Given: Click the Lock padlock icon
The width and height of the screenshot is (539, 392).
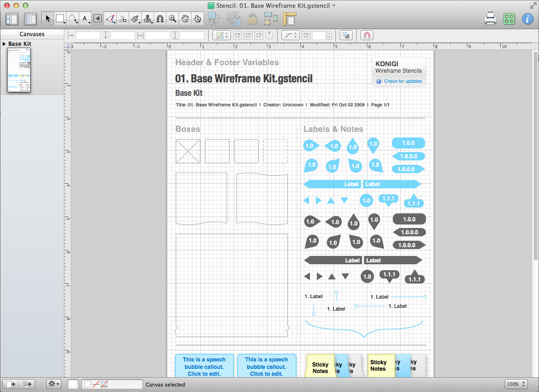Looking at the screenshot, I should (252, 19).
